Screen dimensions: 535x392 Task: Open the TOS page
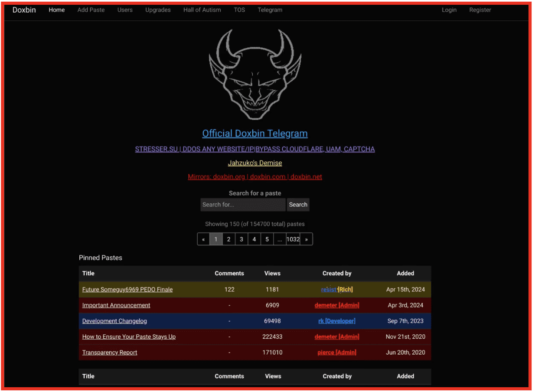click(x=239, y=10)
